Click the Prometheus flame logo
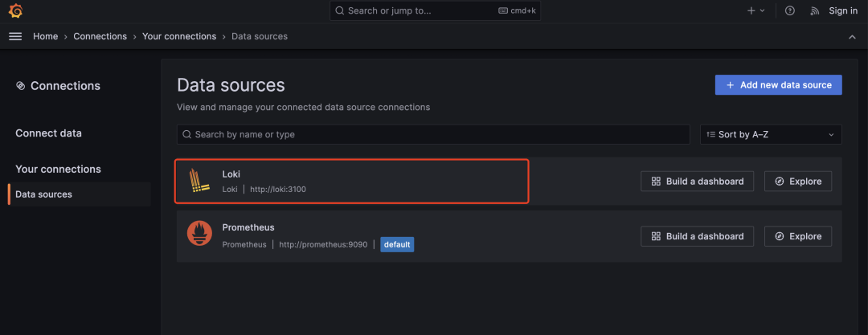The width and height of the screenshot is (868, 335). 199,234
